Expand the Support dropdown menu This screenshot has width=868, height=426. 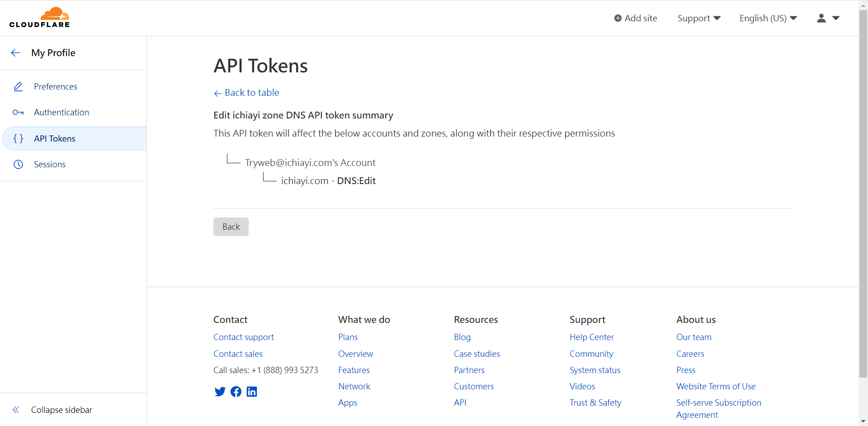click(x=699, y=18)
